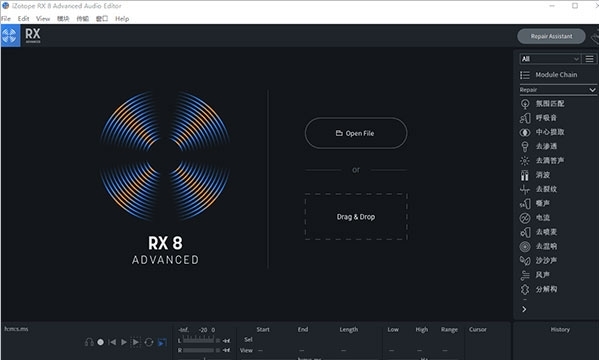Click the Cursor readout label
The image size is (599, 360).
tap(478, 329)
